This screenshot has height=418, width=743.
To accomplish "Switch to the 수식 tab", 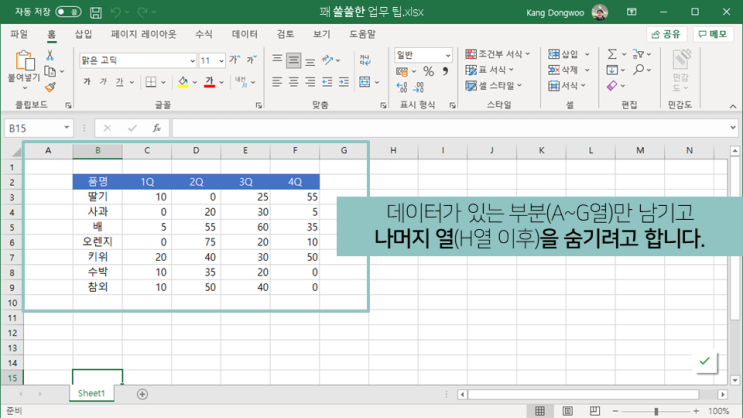I will [204, 34].
